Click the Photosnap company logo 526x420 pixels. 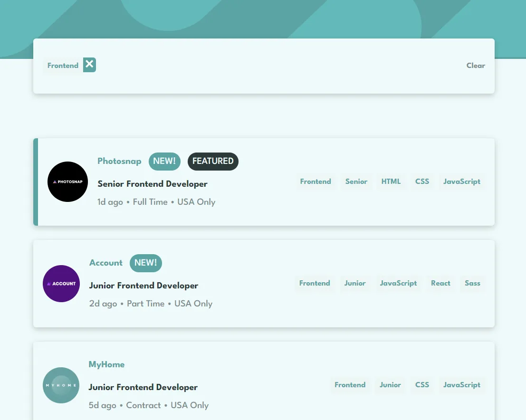(67, 181)
